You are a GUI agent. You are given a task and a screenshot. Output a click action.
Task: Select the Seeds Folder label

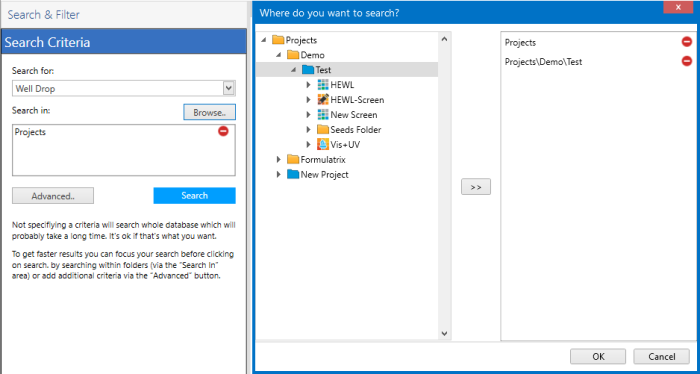(356, 129)
